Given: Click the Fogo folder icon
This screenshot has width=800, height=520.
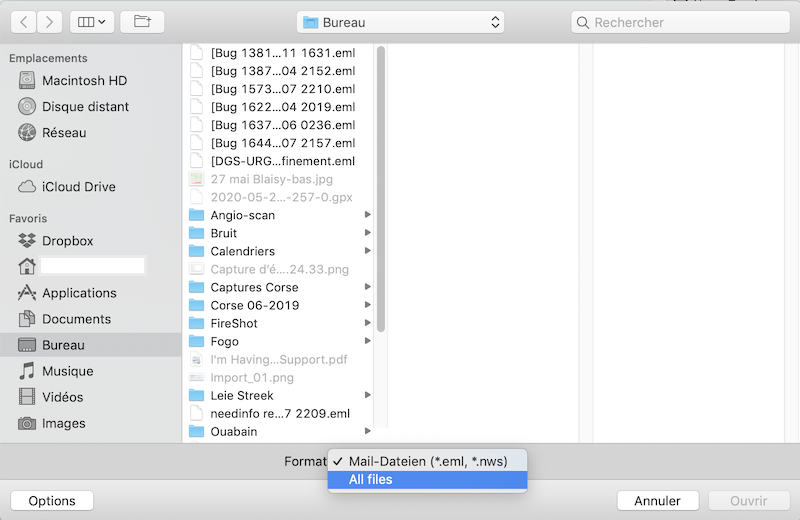Looking at the screenshot, I should tap(196, 341).
